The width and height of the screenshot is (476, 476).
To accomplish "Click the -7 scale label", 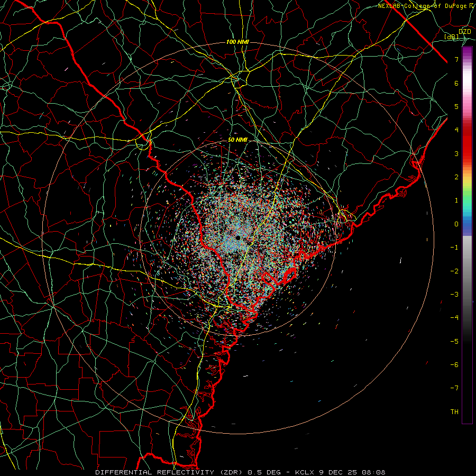I will tap(454, 388).
